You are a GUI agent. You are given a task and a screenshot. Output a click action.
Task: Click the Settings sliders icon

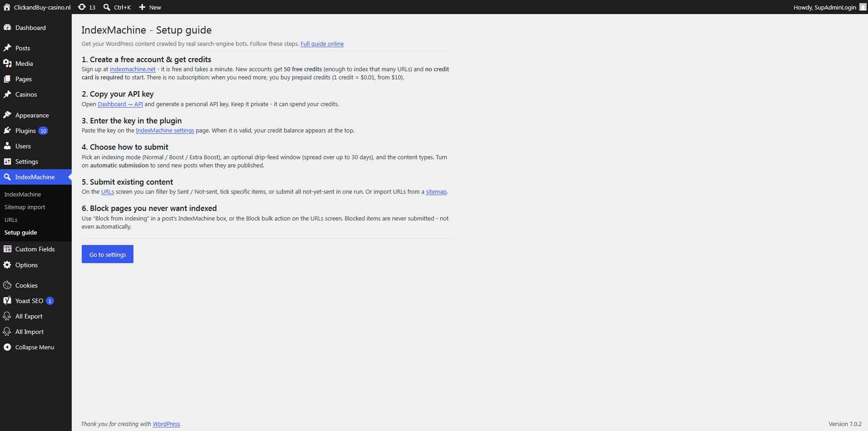coord(7,161)
